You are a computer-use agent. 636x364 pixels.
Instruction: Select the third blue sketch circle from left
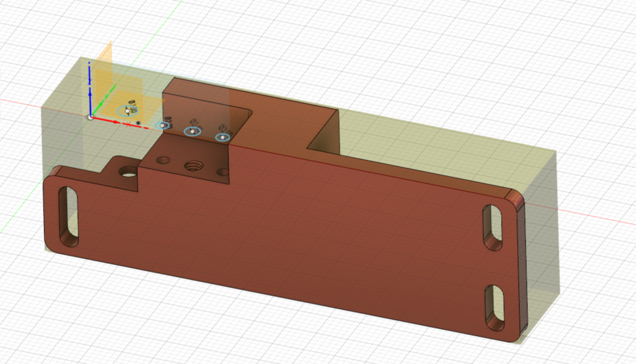click(193, 131)
